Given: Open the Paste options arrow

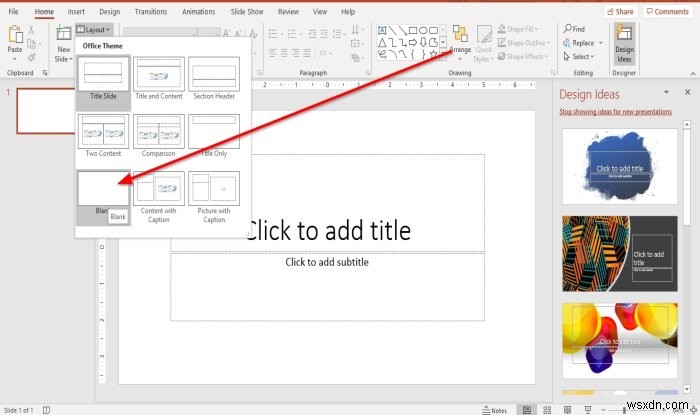Looking at the screenshot, I should pyautogui.click(x=15, y=59).
